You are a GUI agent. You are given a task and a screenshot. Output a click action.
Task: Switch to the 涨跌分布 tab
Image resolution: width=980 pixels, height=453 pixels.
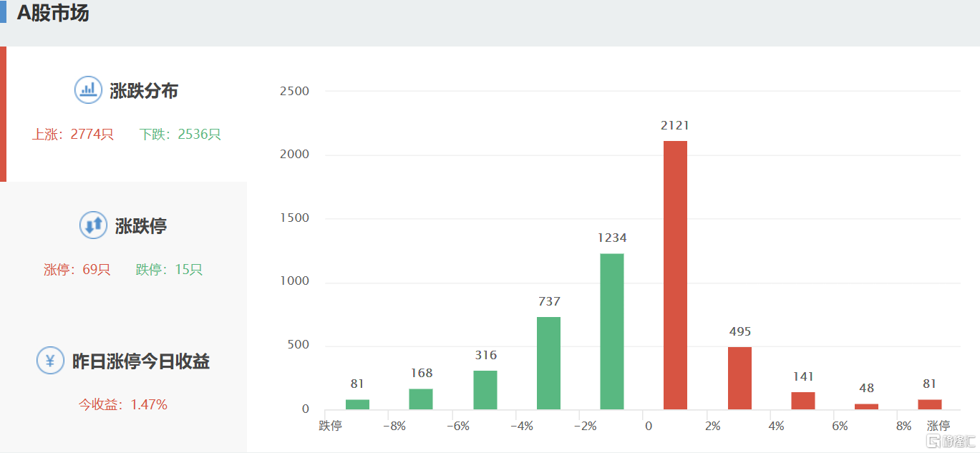click(143, 91)
